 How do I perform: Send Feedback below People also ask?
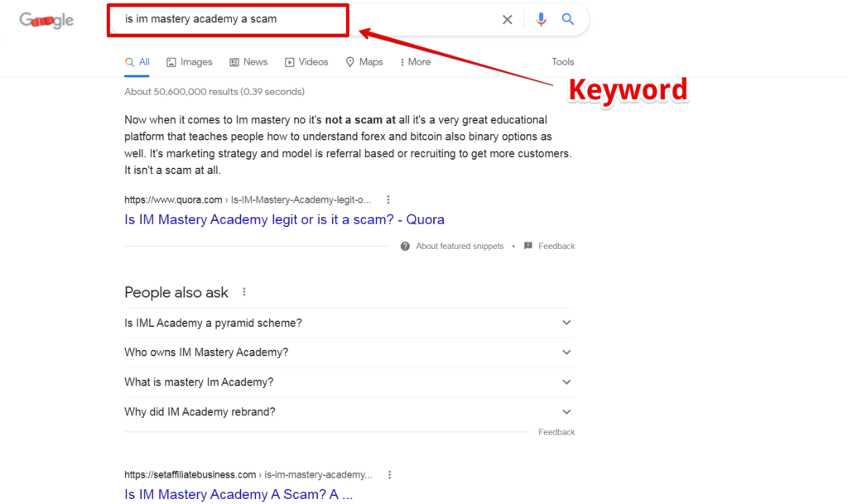pos(556,432)
